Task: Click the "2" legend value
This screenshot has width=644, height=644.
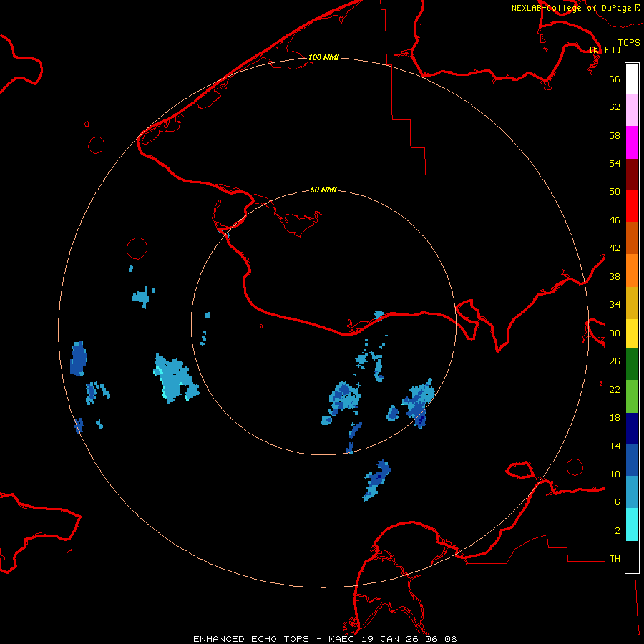Action: (x=618, y=531)
